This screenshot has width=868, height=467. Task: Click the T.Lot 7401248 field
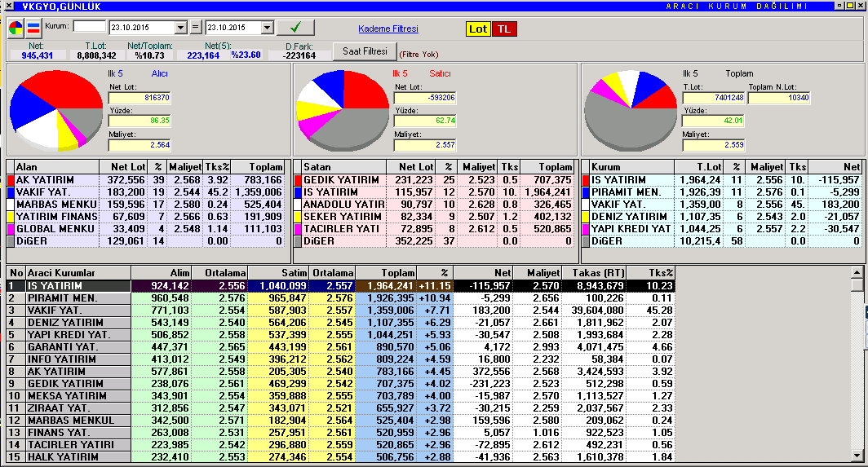714,98
